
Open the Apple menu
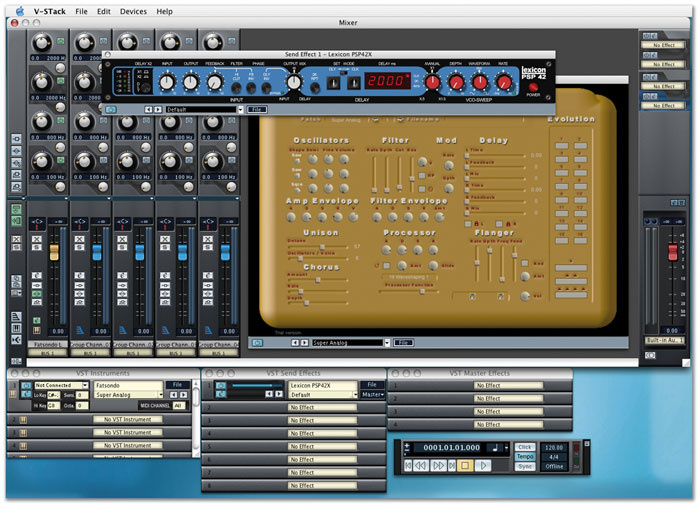(20, 11)
